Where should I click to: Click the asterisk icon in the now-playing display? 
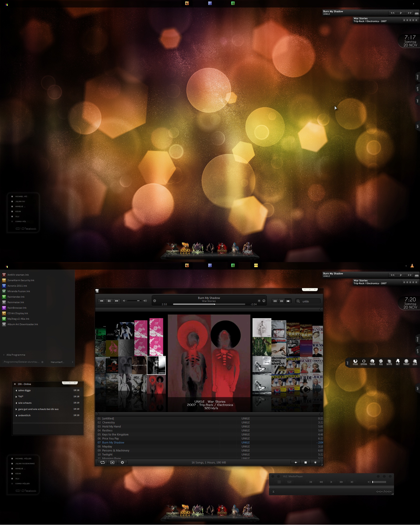coord(259,301)
